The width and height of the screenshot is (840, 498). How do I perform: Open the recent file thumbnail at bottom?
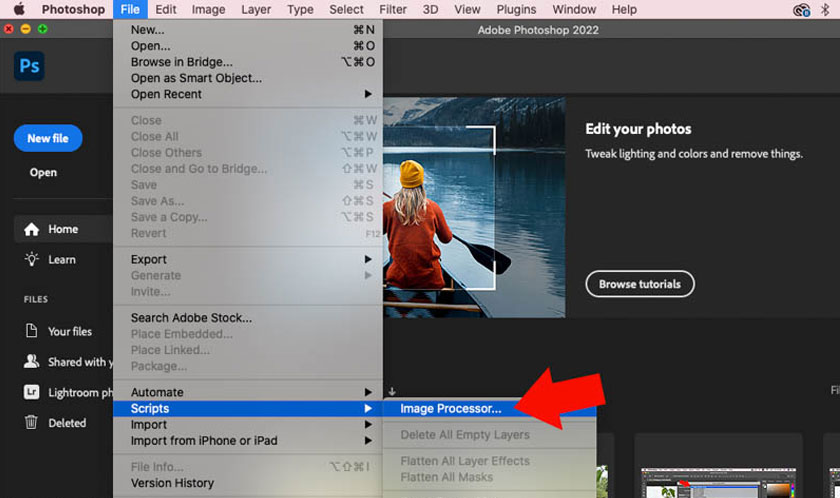pyautogui.click(x=718, y=466)
